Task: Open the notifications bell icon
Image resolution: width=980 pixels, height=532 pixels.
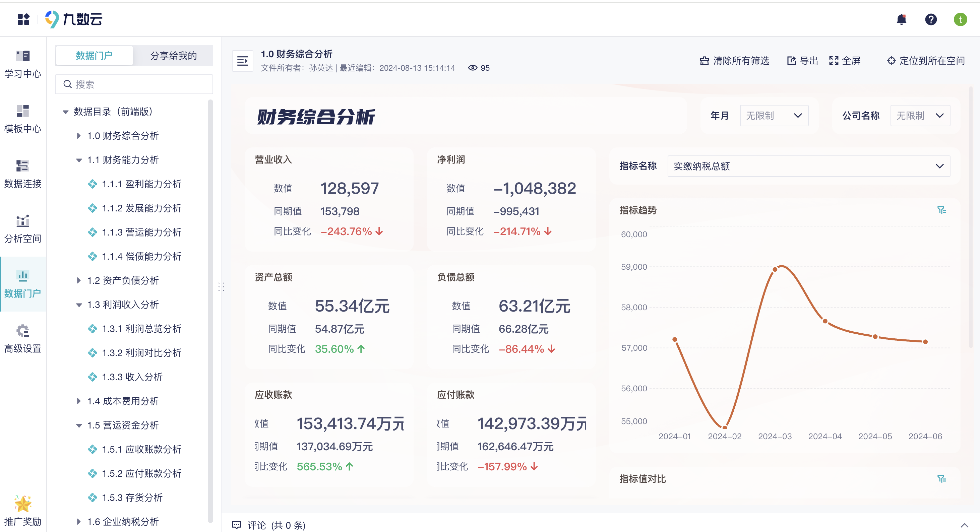Action: (901, 19)
